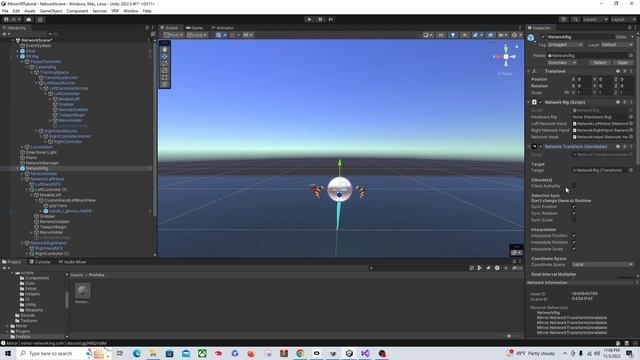Select the Scale tool in the Scene view
The height and width of the screenshot is (360, 640).
[x=164, y=70]
